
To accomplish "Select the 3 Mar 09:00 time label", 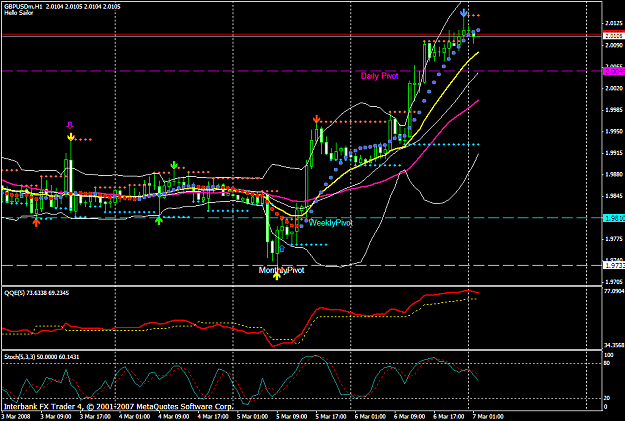I will [56, 417].
